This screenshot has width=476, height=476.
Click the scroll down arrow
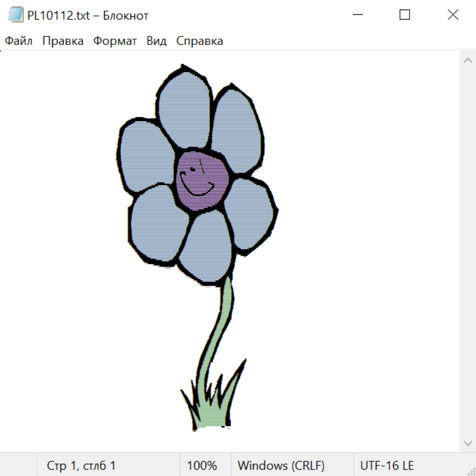click(x=468, y=443)
